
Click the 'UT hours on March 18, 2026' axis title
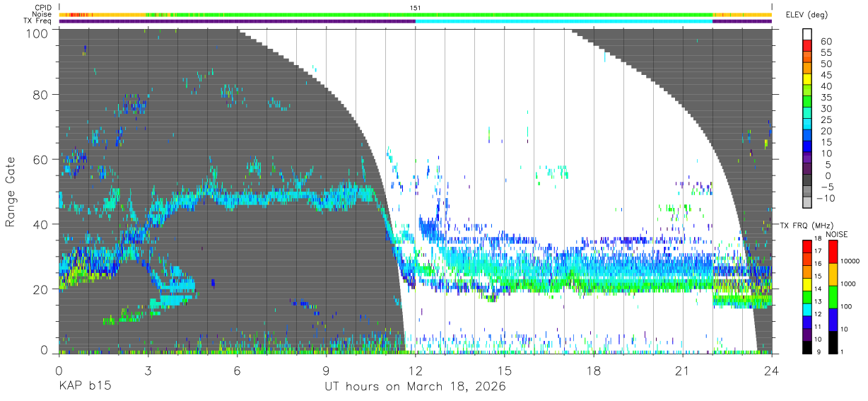point(415,388)
